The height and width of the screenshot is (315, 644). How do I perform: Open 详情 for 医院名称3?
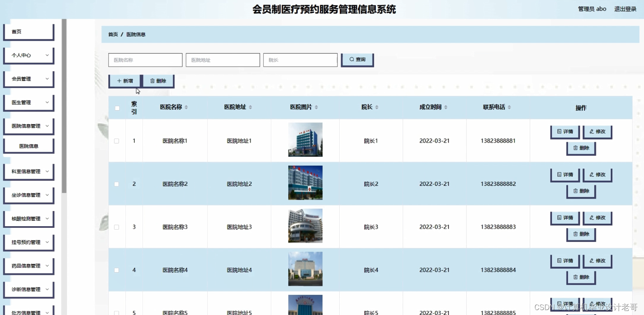tap(565, 218)
